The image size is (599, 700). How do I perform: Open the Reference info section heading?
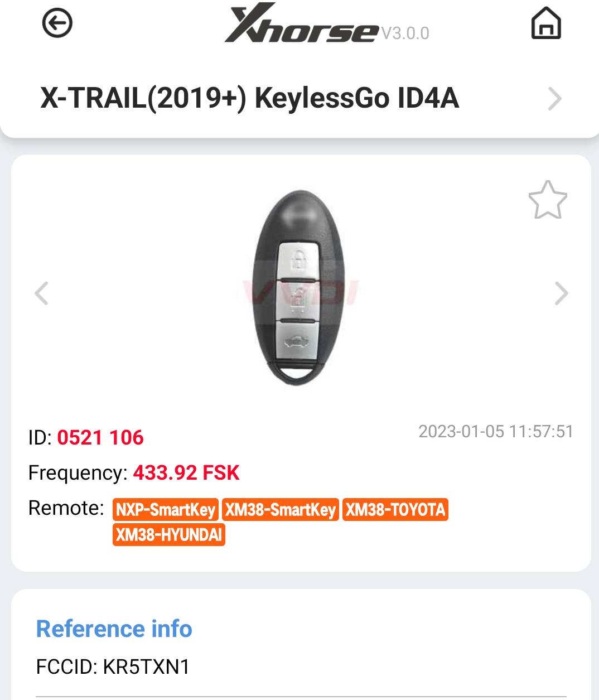114,629
